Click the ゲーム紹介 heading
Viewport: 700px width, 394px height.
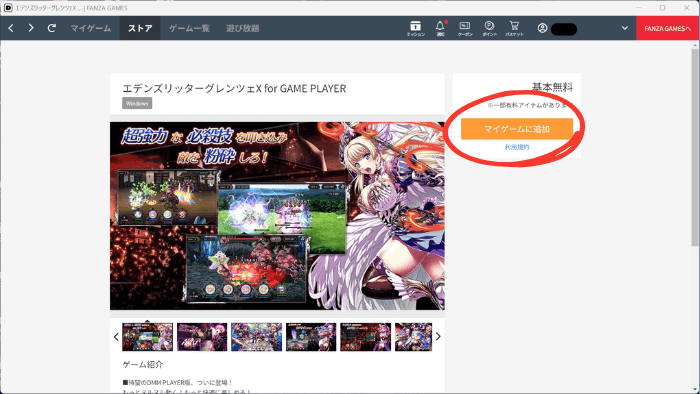[143, 365]
